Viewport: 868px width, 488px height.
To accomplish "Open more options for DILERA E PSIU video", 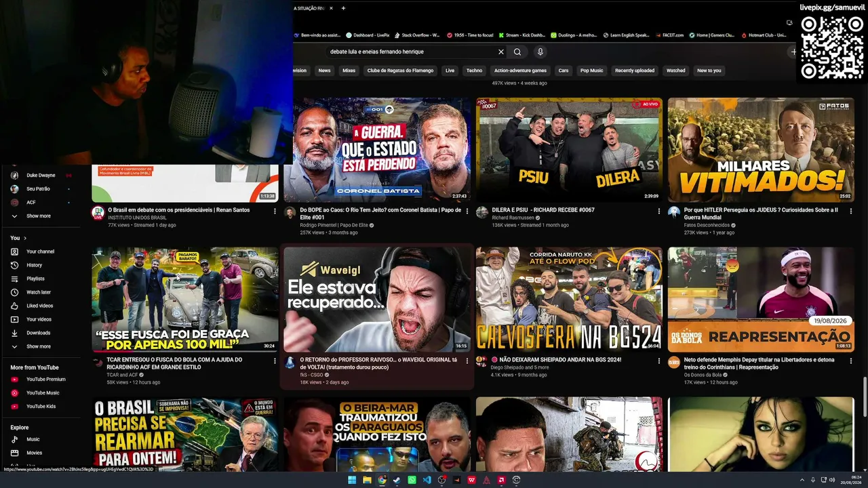I will [659, 211].
